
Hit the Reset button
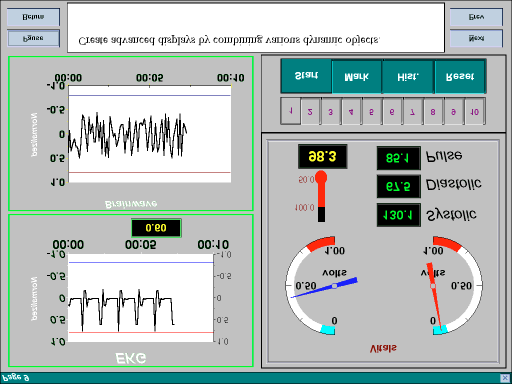click(x=460, y=77)
